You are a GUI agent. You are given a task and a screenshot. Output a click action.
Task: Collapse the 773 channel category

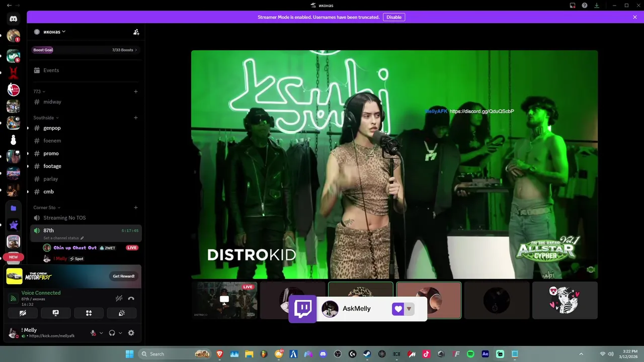39,92
